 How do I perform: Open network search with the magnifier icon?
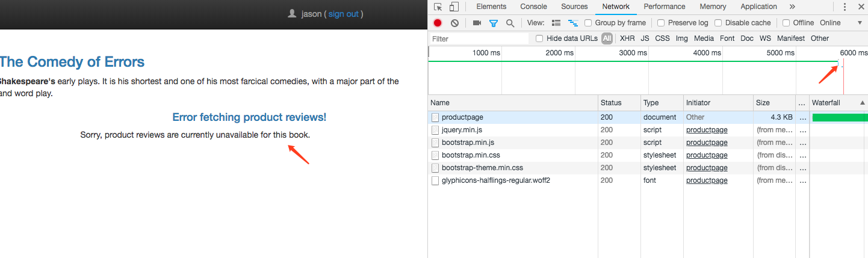[510, 23]
